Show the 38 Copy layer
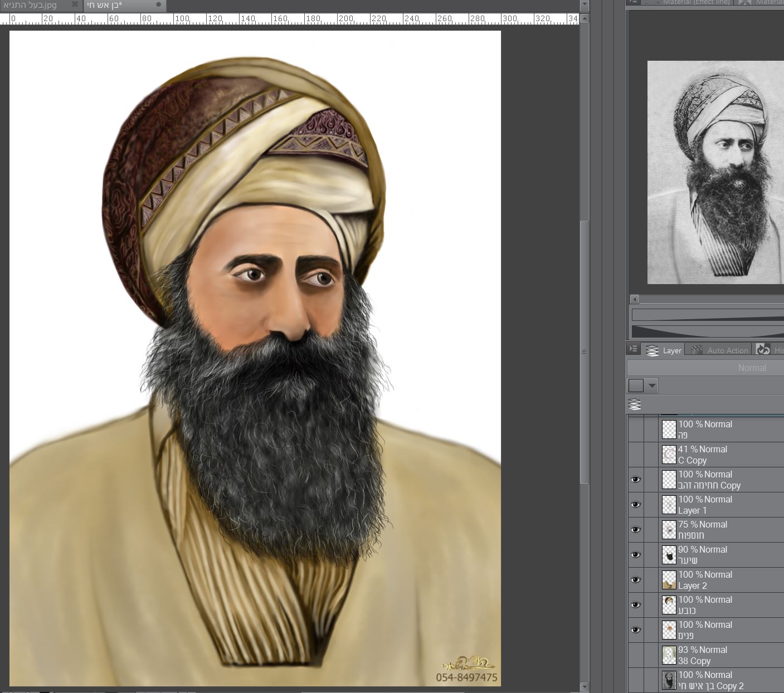The image size is (784, 693). pyautogui.click(x=635, y=655)
